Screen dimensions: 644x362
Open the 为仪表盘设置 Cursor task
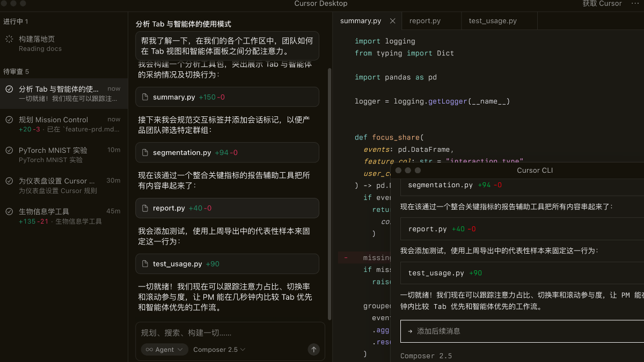[x=64, y=185]
